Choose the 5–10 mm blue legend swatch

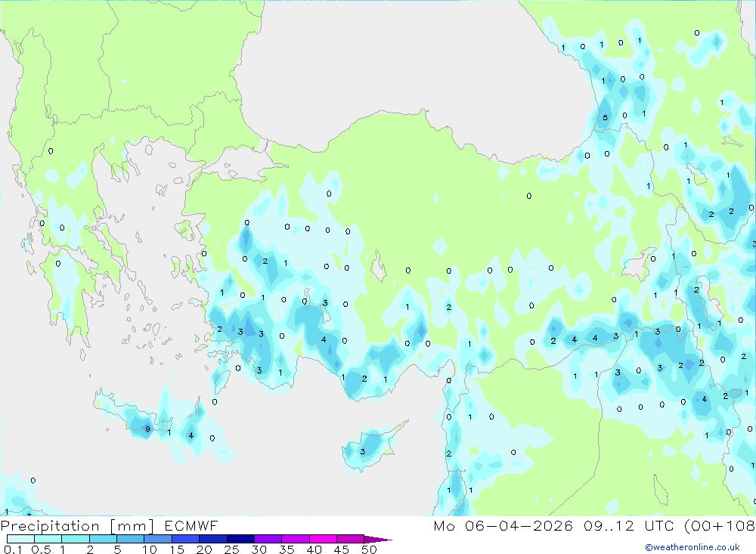pos(130,539)
